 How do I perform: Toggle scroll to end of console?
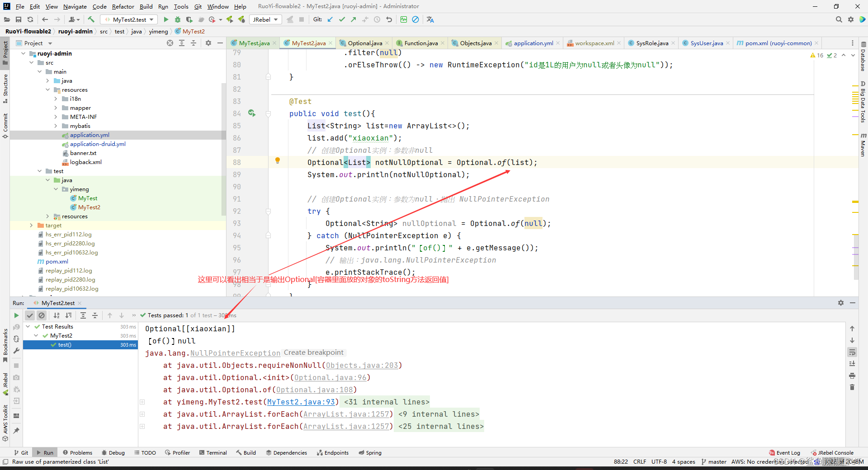coord(852,364)
